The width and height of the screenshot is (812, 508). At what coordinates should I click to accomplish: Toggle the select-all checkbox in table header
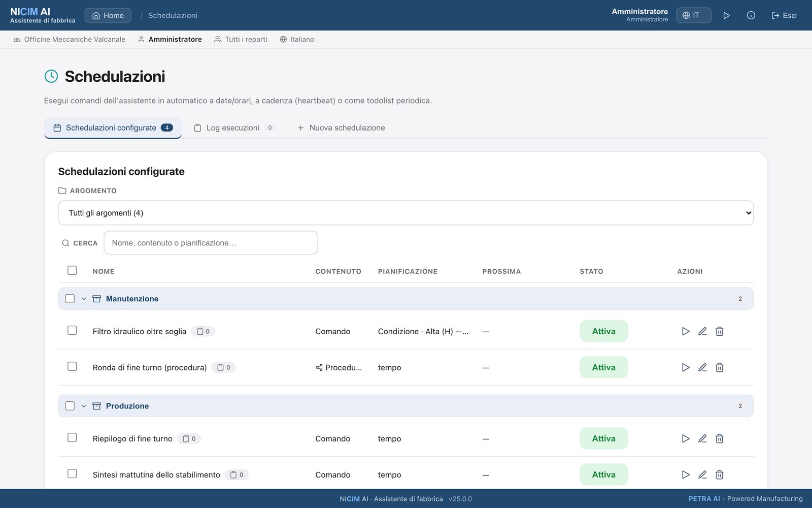72,270
